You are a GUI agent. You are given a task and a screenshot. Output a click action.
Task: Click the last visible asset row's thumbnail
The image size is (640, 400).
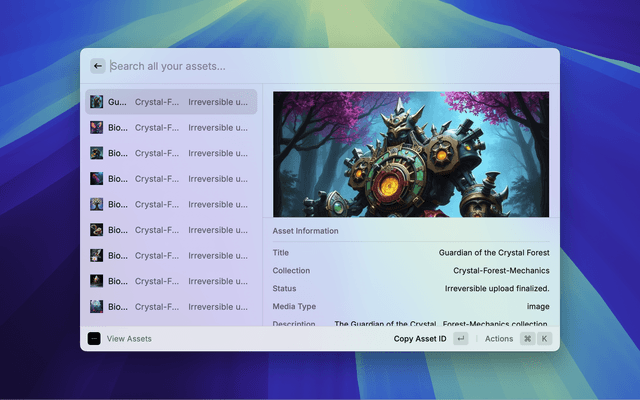[97, 307]
